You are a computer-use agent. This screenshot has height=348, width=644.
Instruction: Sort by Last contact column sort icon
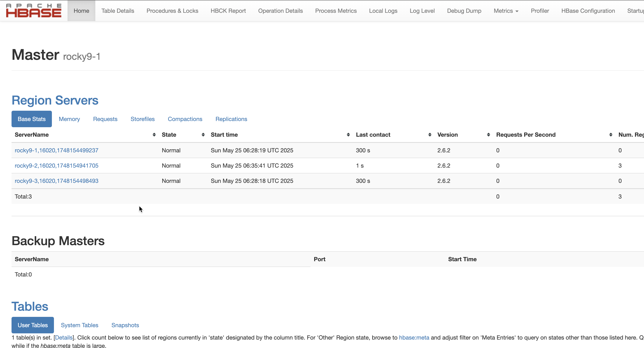[429, 135]
